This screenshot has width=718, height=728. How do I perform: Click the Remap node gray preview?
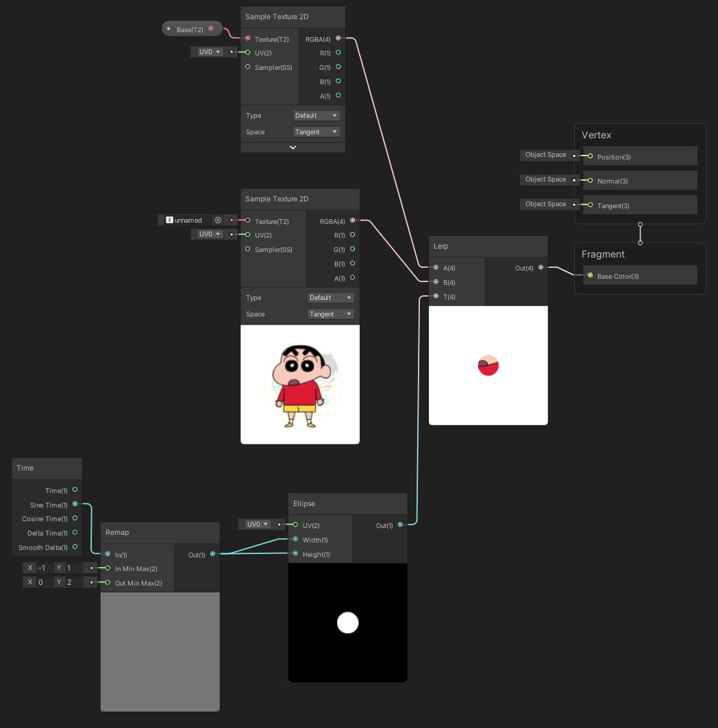[x=160, y=651]
